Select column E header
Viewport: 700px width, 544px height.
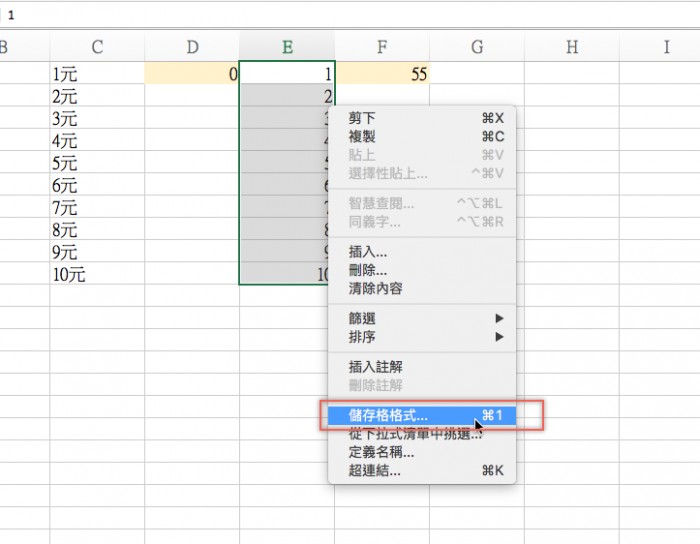tap(287, 46)
